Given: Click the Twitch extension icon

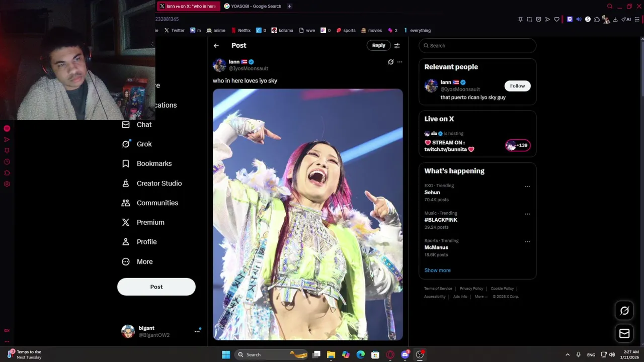Looking at the screenshot, I should tap(570, 20).
